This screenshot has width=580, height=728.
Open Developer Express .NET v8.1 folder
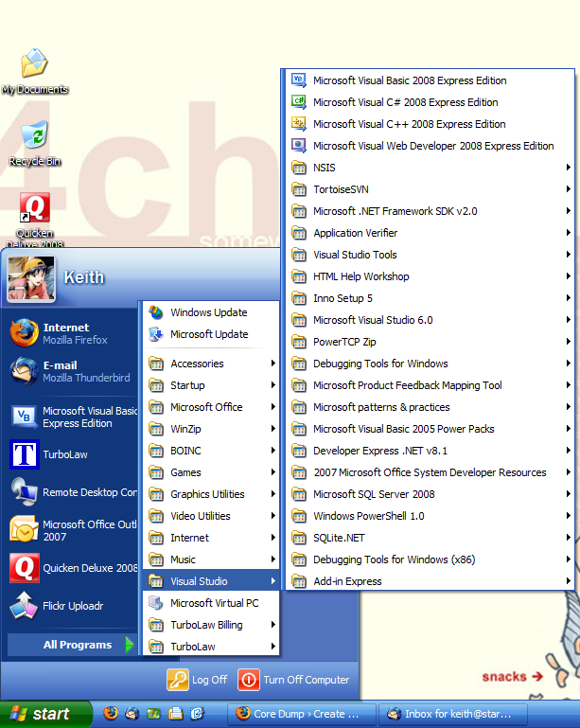[x=431, y=451]
